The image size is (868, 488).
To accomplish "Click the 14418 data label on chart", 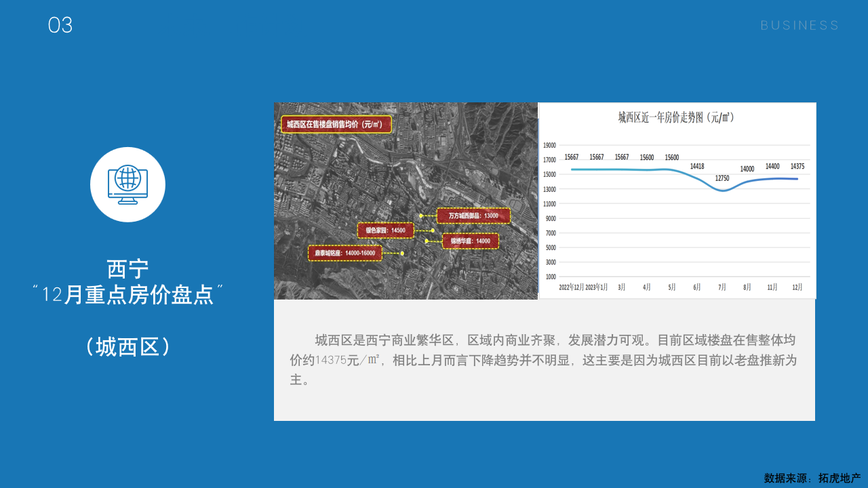I will (x=697, y=166).
